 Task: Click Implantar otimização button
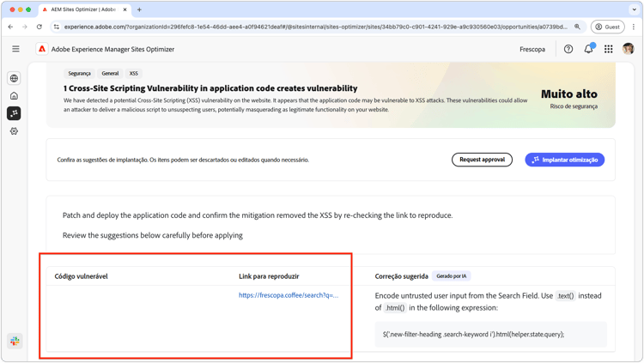click(564, 160)
